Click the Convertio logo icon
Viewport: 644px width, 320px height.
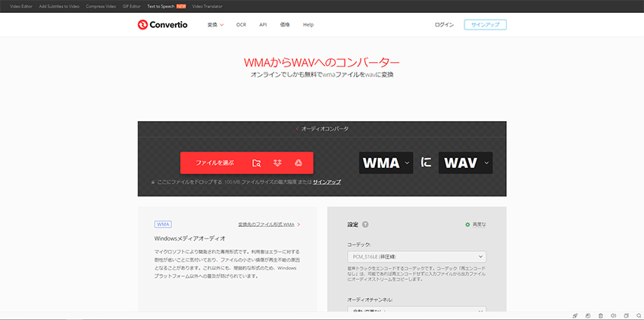pyautogui.click(x=142, y=25)
